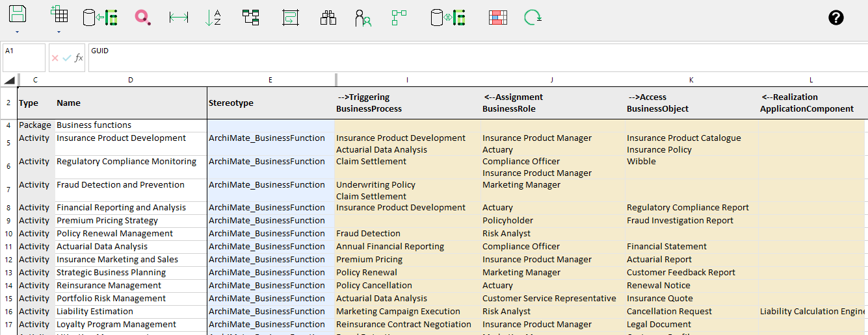Click the hierarchy tree diagram icon
Screen dimensions: 868x335
[x=250, y=18]
